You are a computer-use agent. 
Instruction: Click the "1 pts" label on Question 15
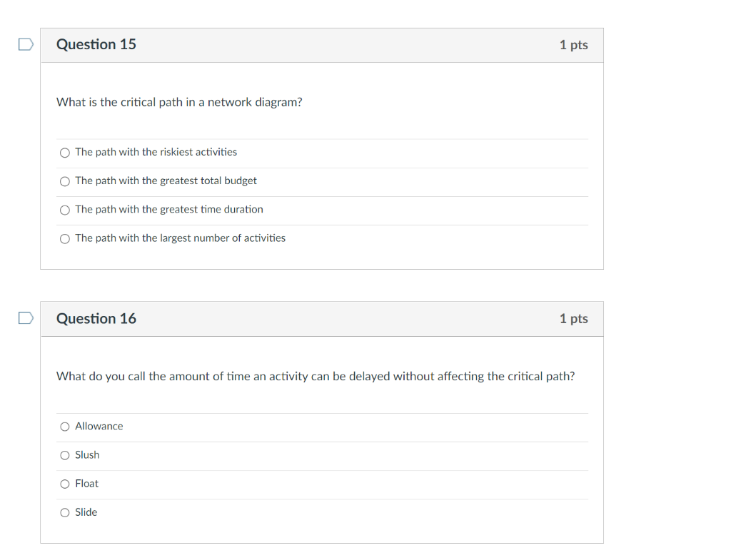click(x=573, y=44)
